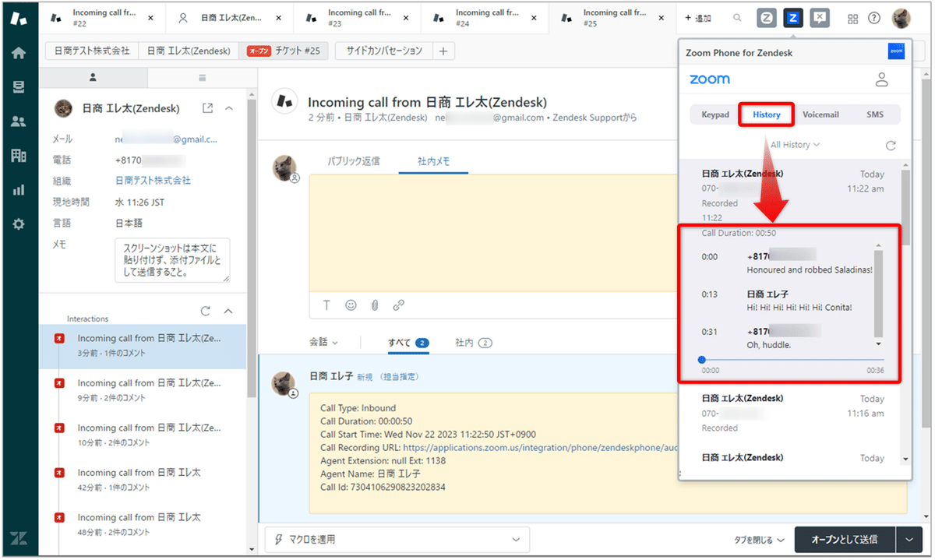Open the 11:16 am call history entry
This screenshot has height=560, width=935.
click(x=789, y=414)
